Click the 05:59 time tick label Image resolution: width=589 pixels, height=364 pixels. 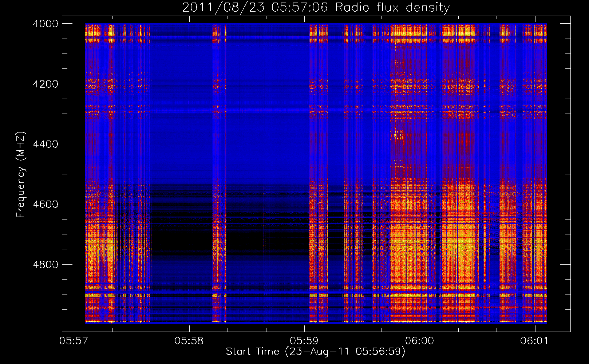(x=304, y=341)
